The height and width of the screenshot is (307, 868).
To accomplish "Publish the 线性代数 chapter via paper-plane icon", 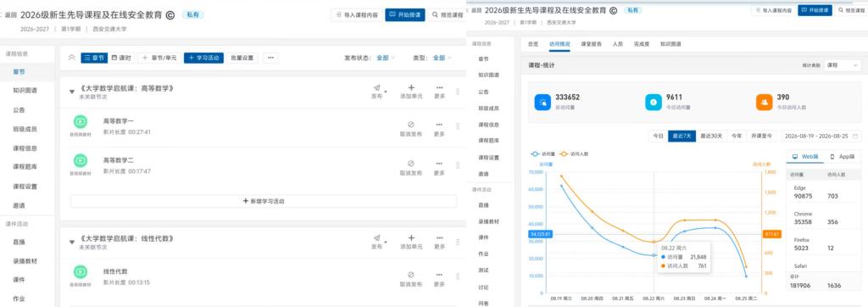I will pyautogui.click(x=377, y=237).
